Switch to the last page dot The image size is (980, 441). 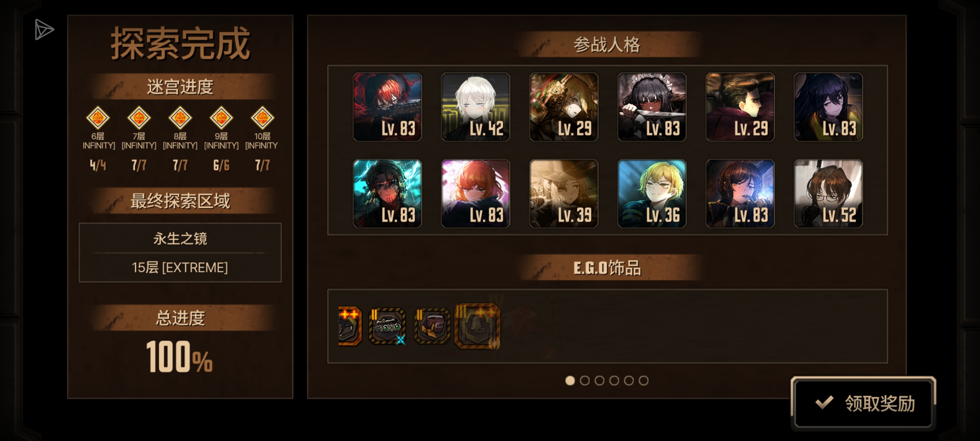644,381
